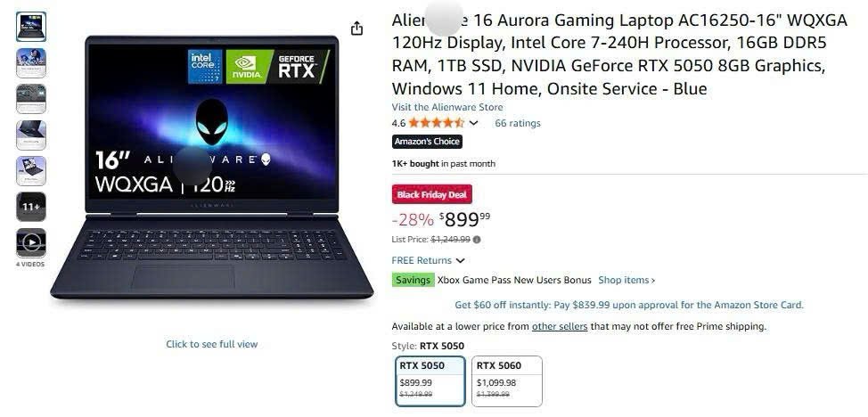
Task: Open the 66 ratings link
Action: (x=518, y=123)
